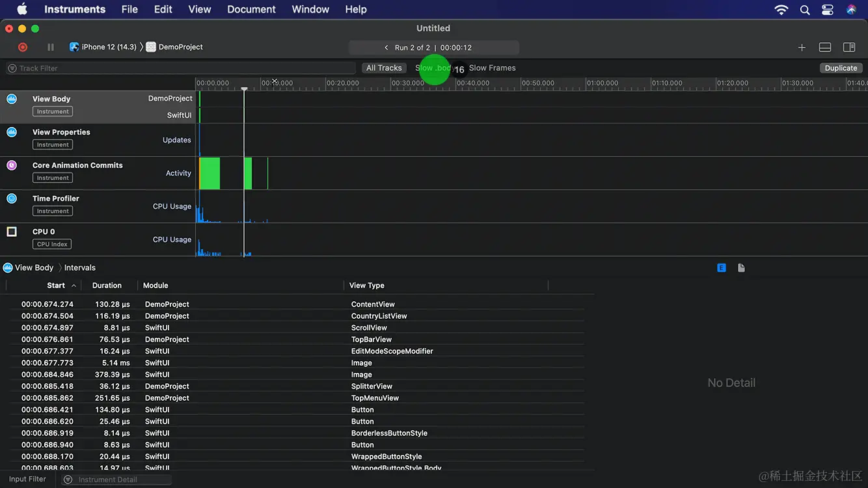The width and height of the screenshot is (868, 488).
Task: Open the Window menu
Action: [x=310, y=10]
